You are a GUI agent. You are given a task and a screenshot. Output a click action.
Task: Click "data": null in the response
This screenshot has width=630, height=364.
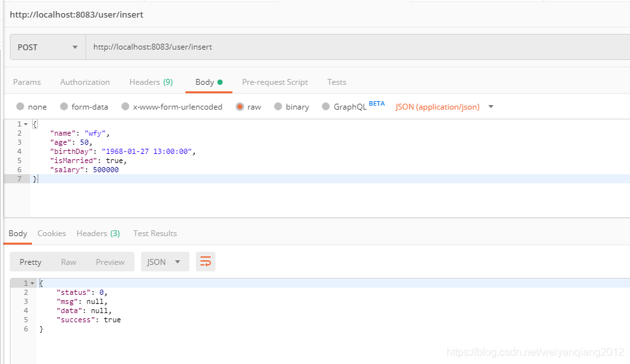pos(84,311)
